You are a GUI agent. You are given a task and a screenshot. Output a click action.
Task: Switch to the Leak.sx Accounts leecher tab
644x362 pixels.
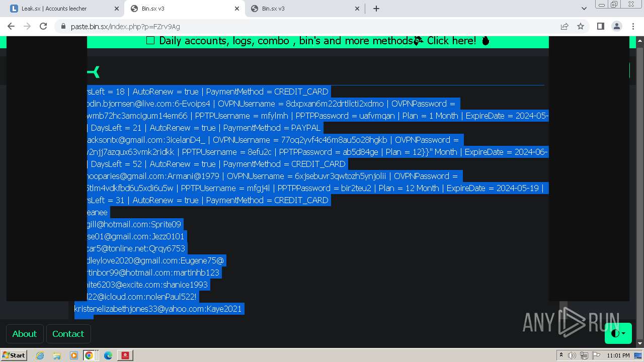(64, 9)
